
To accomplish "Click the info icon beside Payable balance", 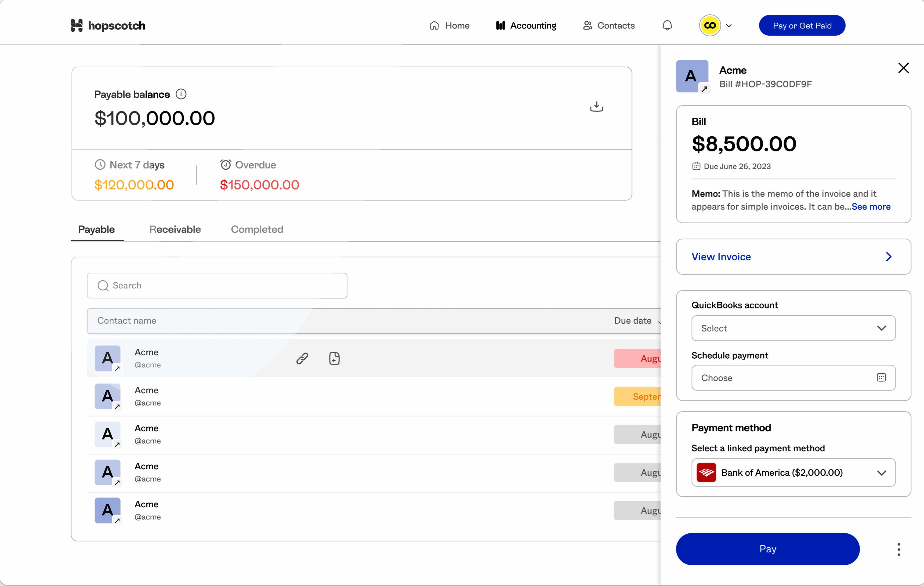I will pos(181,94).
